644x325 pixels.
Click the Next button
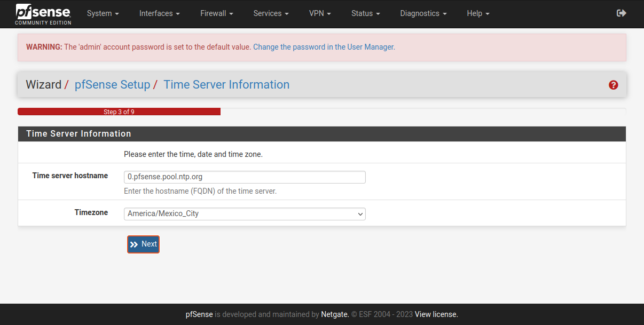click(143, 244)
